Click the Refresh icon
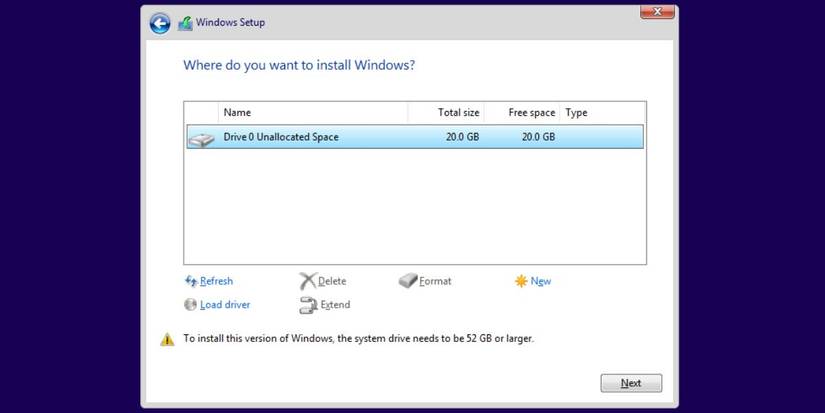 pos(191,281)
